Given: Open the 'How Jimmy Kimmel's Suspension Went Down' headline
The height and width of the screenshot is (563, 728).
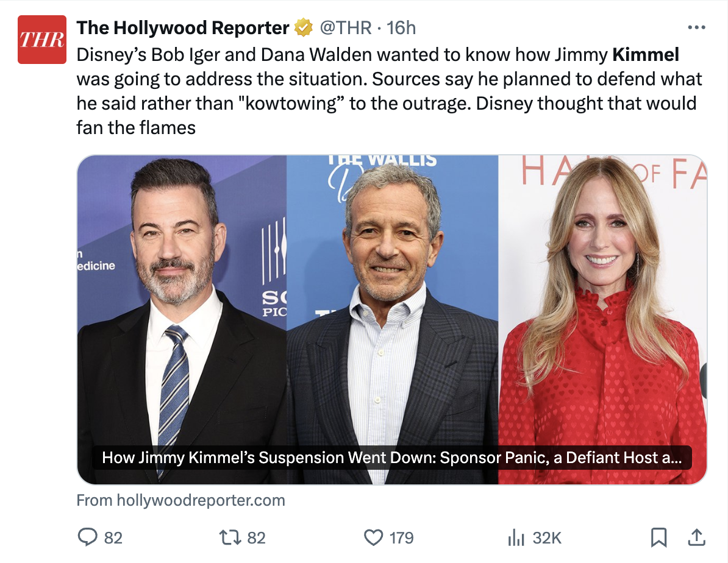Looking at the screenshot, I should [390, 458].
